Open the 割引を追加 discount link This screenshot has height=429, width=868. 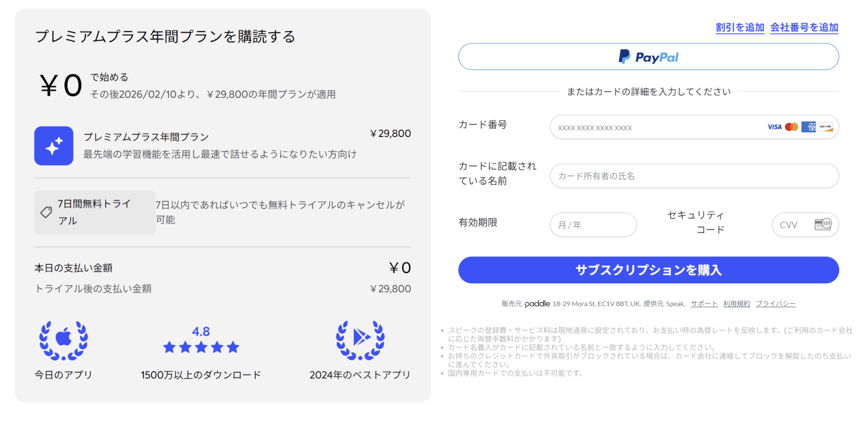tap(740, 28)
